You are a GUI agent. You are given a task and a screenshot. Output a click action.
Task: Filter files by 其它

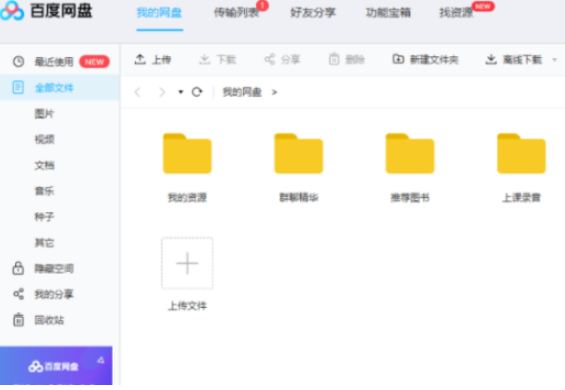[x=44, y=243]
